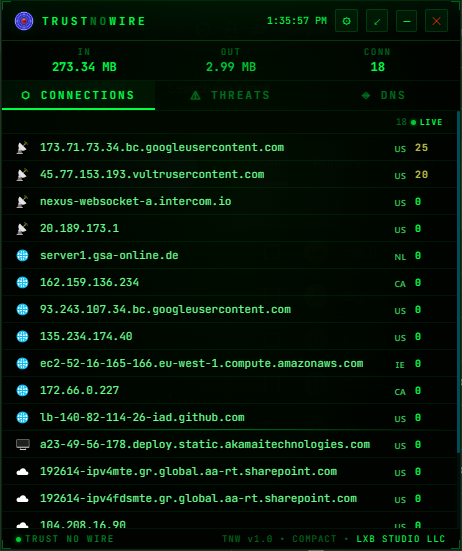The width and height of the screenshot is (462, 551).
Task: Click the satellite icon for 173.71.73.34.bc.googleusercontent.com
Action: [x=22, y=148]
